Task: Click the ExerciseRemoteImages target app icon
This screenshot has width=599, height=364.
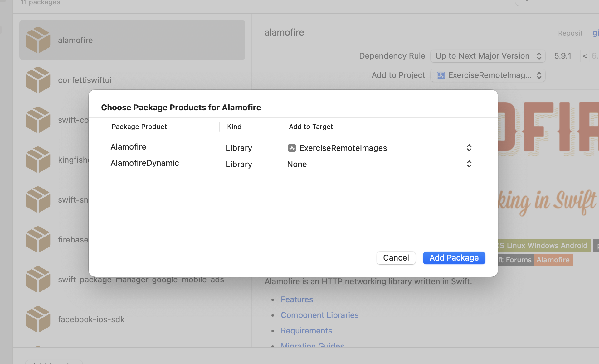Action: [292, 148]
